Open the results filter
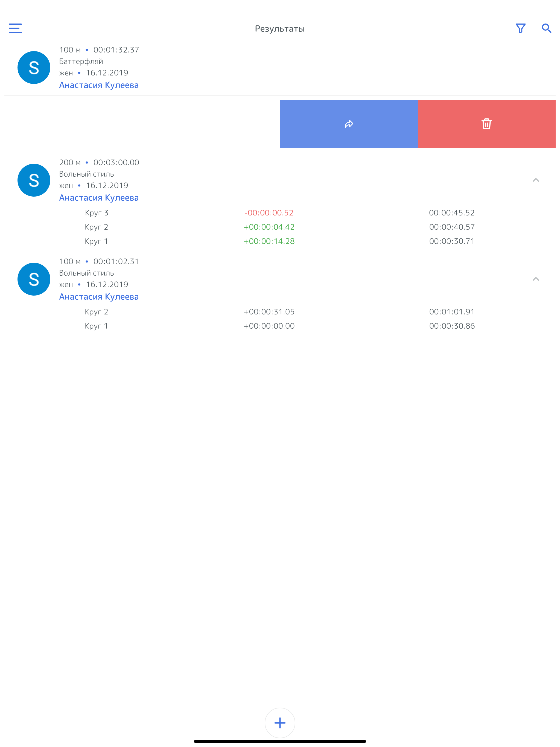This screenshot has height=747, width=560. (x=520, y=28)
